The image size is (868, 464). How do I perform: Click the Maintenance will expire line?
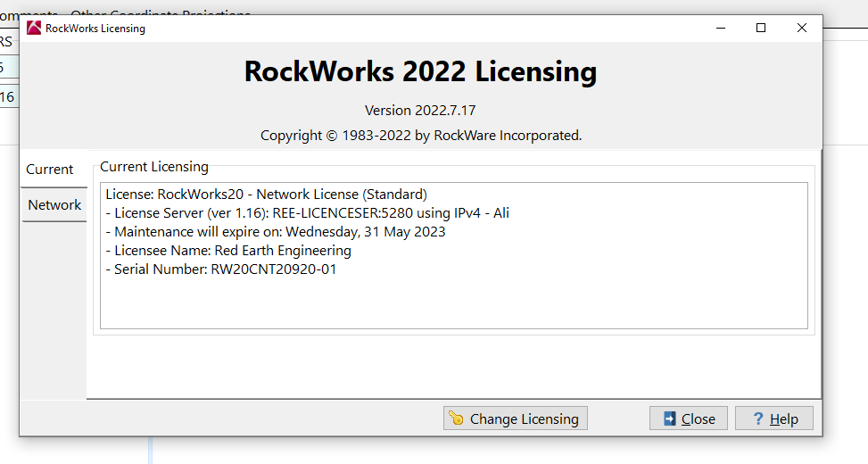click(275, 231)
